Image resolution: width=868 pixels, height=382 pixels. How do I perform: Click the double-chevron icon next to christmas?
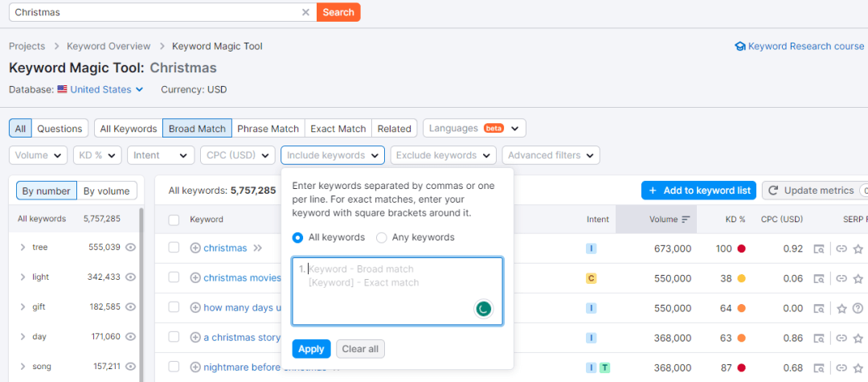tap(258, 249)
